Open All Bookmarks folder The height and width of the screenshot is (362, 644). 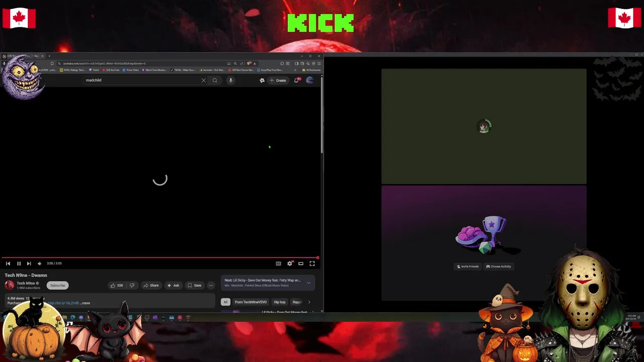click(311, 70)
